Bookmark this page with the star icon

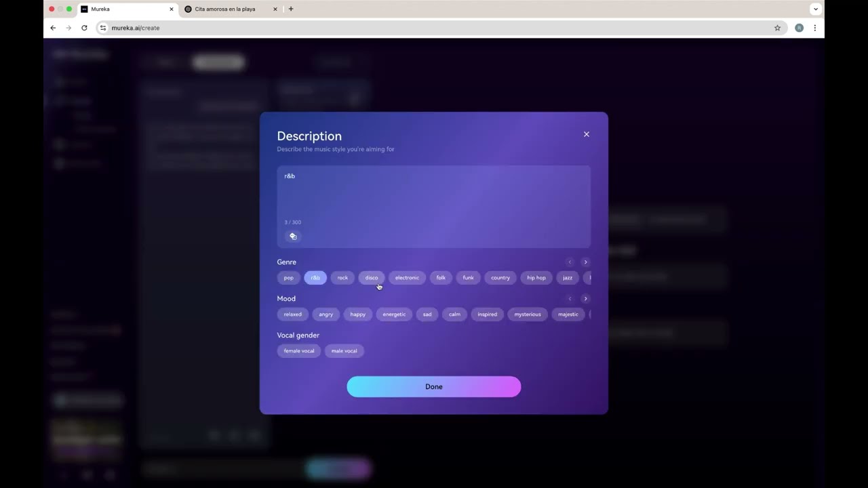tap(777, 28)
